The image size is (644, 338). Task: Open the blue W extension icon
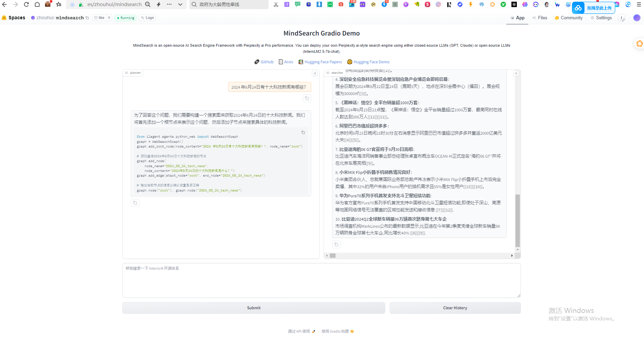557,4
